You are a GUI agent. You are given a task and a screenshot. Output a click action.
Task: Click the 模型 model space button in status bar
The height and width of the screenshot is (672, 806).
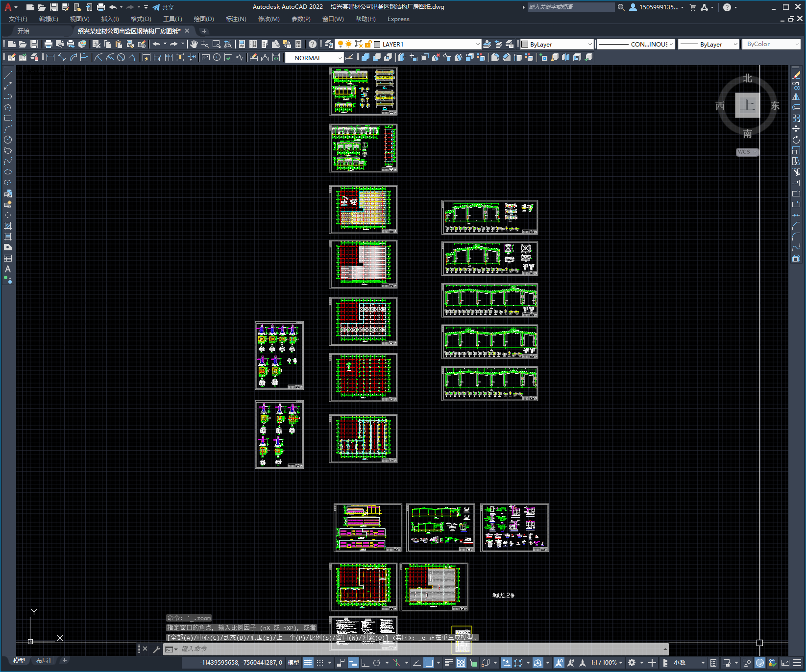[293, 663]
